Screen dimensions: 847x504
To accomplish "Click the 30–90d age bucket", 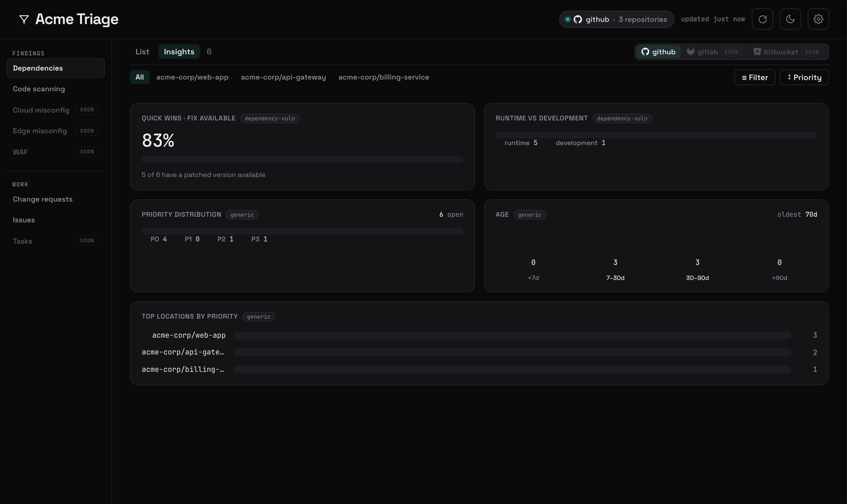I will coord(697,270).
